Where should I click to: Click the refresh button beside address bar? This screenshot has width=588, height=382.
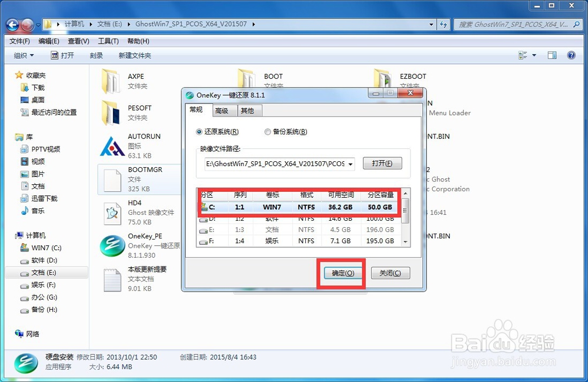(x=443, y=24)
